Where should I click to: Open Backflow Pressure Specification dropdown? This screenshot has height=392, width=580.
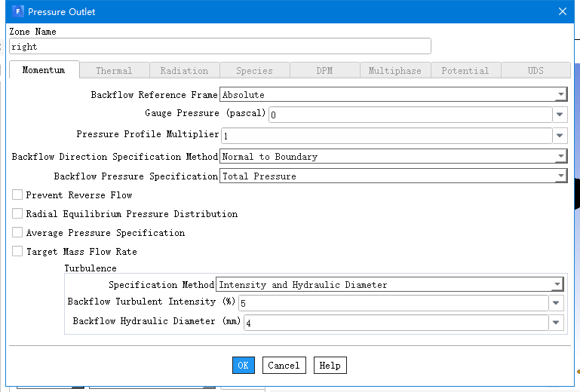(x=394, y=176)
